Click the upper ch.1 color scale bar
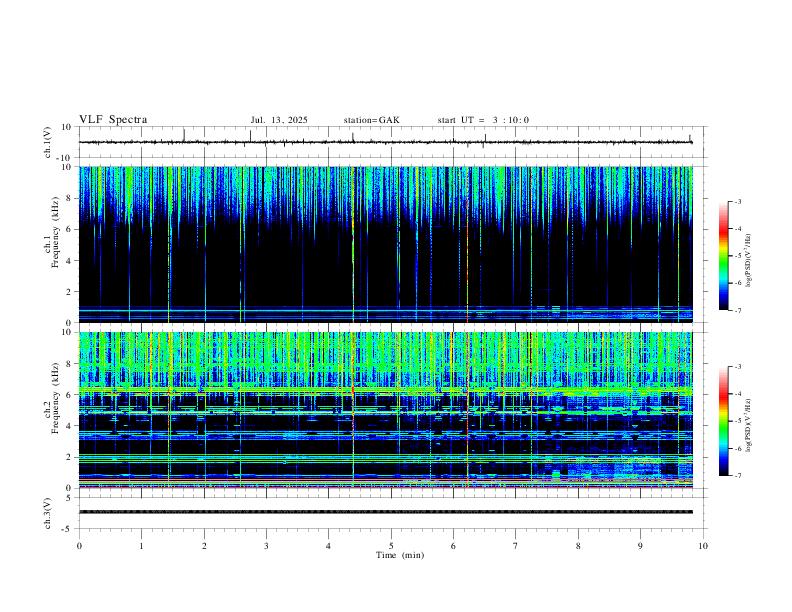The width and height of the screenshot is (792, 612). pyautogui.click(x=723, y=256)
